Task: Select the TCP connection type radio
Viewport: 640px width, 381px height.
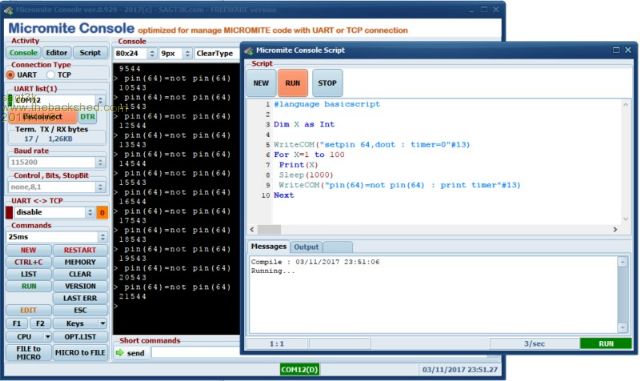Action: click(50, 75)
